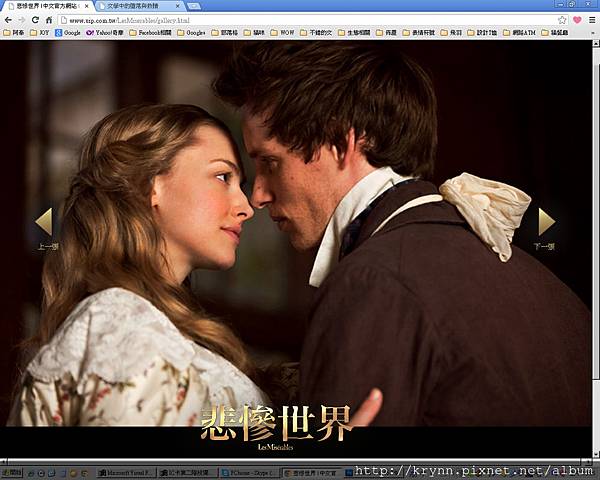Image resolution: width=600 pixels, height=480 pixels.
Task: Show the previous gallery photo (上一張 arrow)
Action: (x=43, y=222)
